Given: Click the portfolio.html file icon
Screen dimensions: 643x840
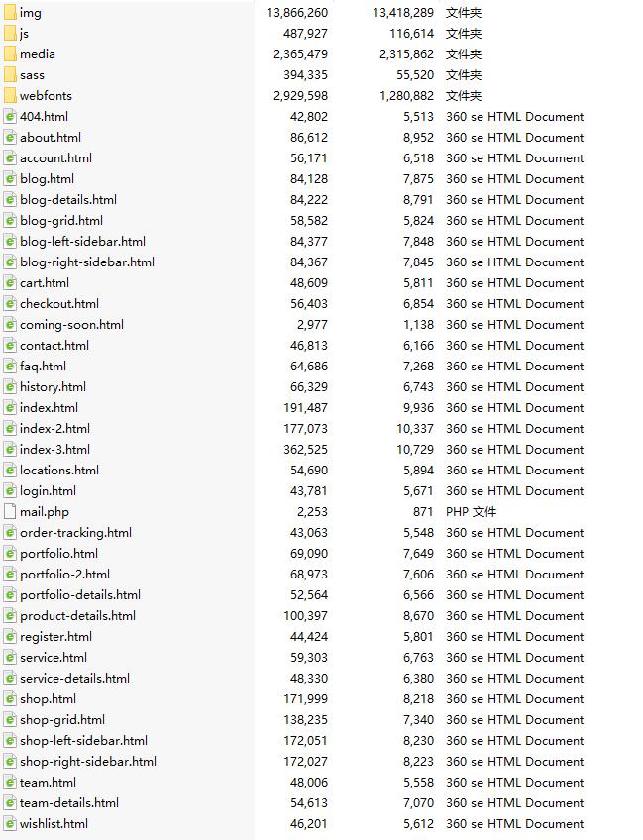Looking at the screenshot, I should click(x=10, y=554).
